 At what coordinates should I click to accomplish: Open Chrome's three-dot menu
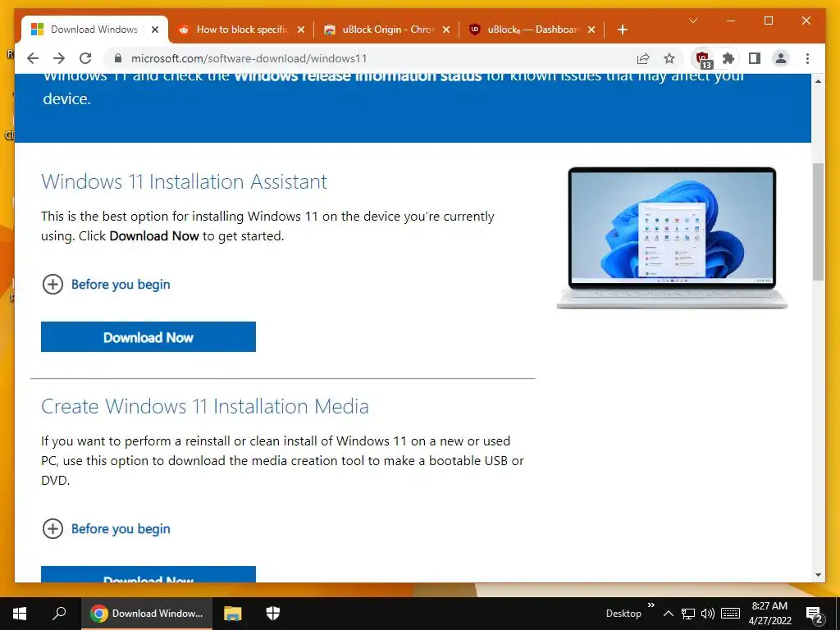(807, 58)
